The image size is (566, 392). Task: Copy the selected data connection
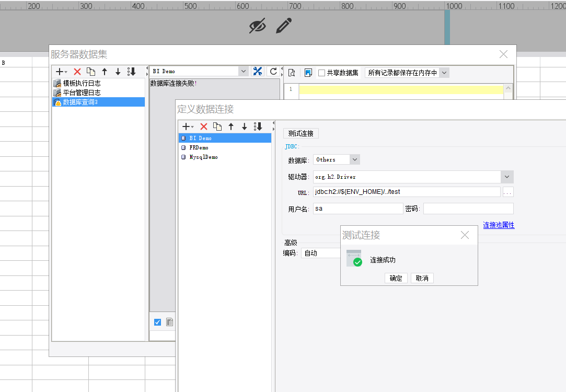(x=217, y=126)
